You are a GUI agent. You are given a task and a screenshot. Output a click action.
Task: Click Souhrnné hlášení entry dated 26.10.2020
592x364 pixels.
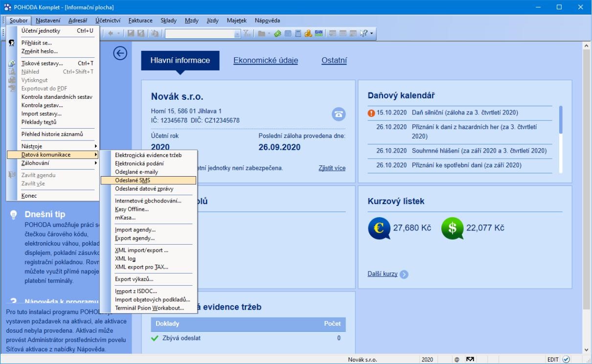click(x=461, y=150)
